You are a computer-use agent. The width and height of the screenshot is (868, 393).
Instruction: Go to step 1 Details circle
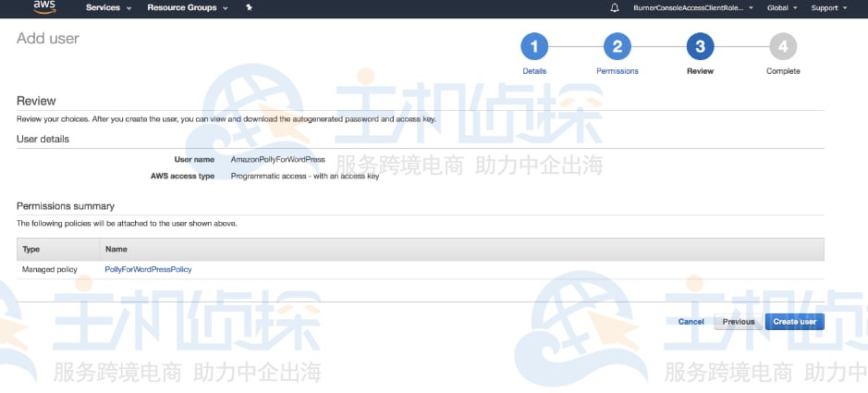(x=534, y=46)
